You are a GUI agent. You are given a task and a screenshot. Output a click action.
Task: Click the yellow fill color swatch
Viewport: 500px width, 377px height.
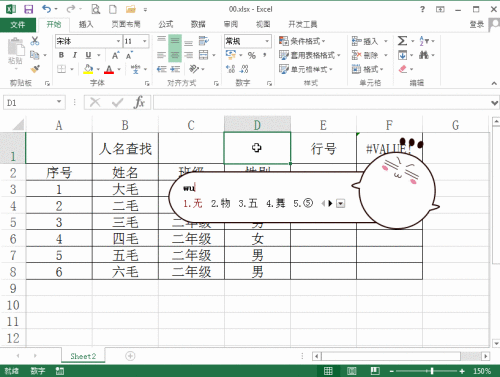[88, 69]
